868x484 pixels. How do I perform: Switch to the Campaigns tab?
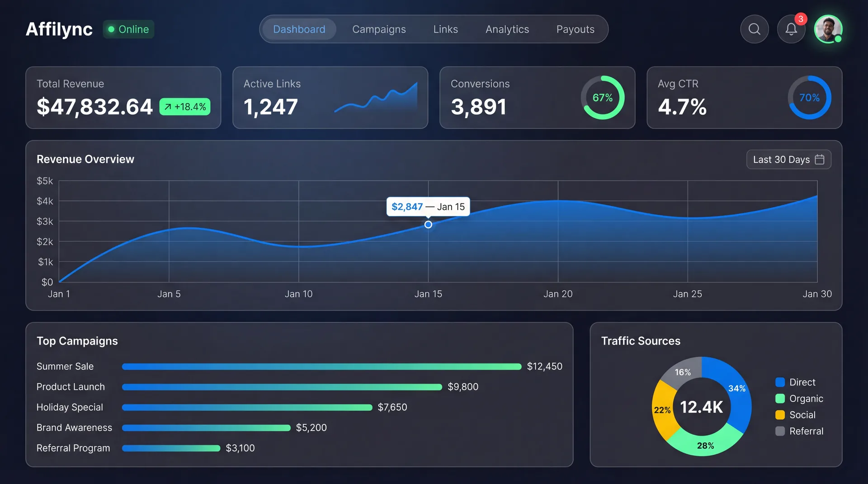pyautogui.click(x=379, y=29)
